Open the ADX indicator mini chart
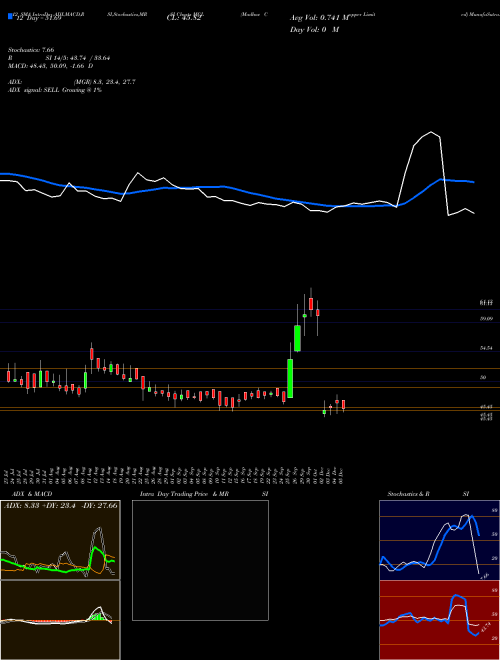This screenshot has width=500, height=660. point(60,540)
